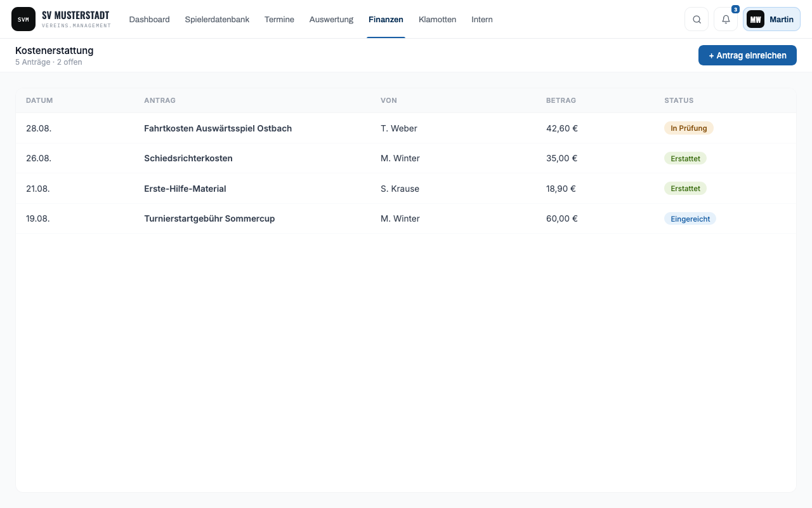This screenshot has height=508, width=812.
Task: Click the amount 60,00 €
Action: click(562, 218)
